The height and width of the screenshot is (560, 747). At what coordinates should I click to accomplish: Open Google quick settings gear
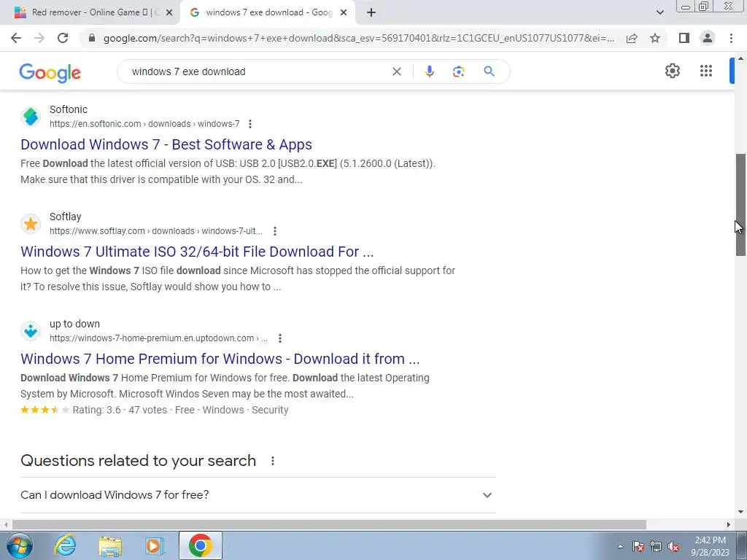click(672, 71)
